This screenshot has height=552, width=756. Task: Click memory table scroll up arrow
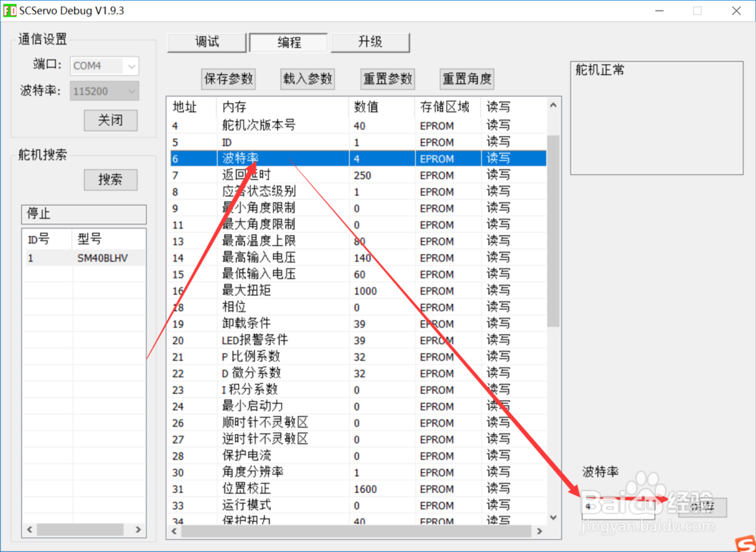click(553, 106)
